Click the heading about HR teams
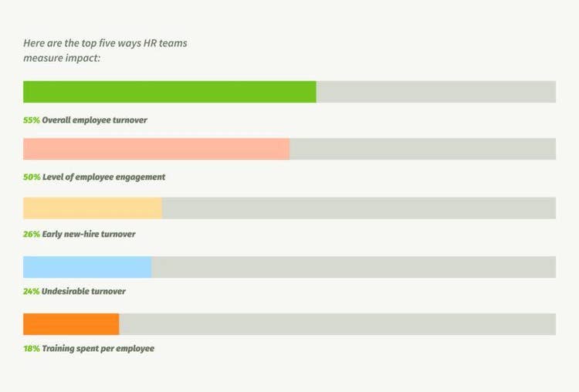579x392 pixels. 105,50
